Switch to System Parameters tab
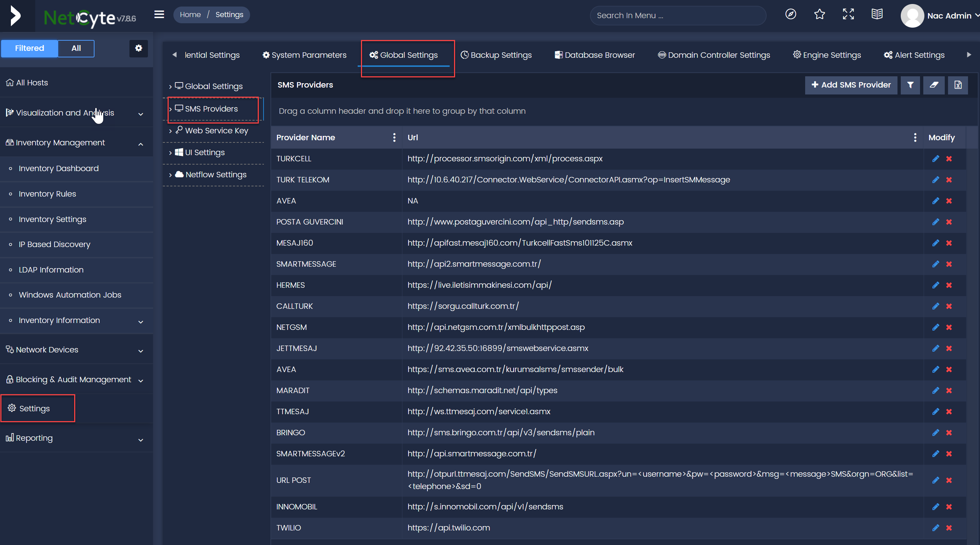This screenshot has height=545, width=980. tap(304, 55)
